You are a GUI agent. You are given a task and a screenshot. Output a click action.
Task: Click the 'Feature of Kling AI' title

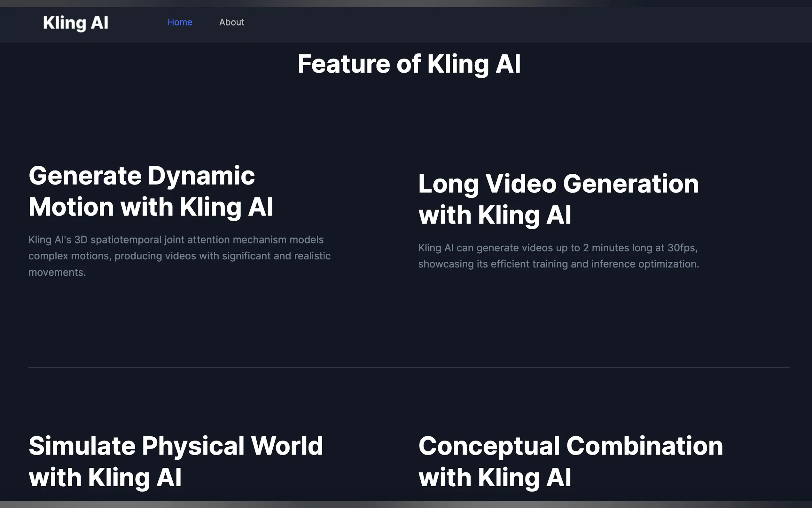[x=409, y=64]
